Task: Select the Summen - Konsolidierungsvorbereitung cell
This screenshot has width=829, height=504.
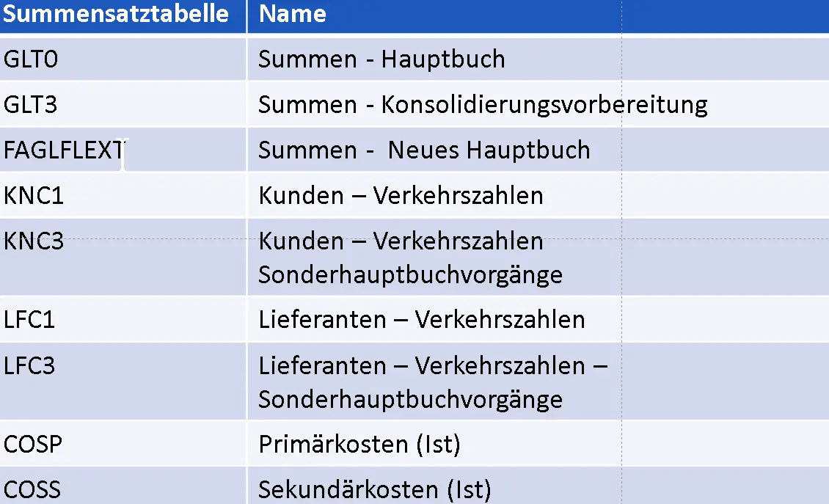Action: point(483,105)
